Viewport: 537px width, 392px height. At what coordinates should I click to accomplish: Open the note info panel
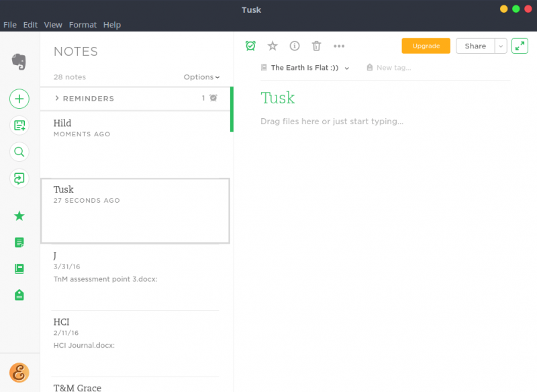[294, 46]
